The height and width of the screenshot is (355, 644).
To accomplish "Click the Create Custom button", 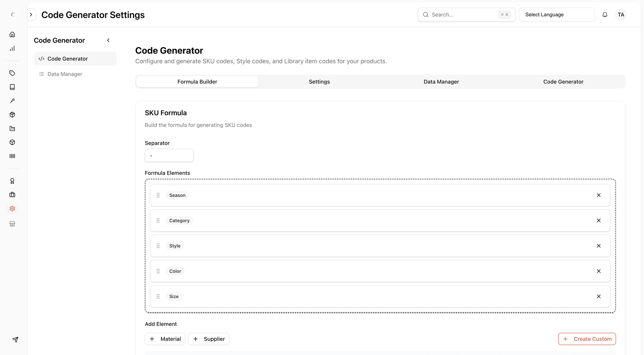I will tap(587, 339).
